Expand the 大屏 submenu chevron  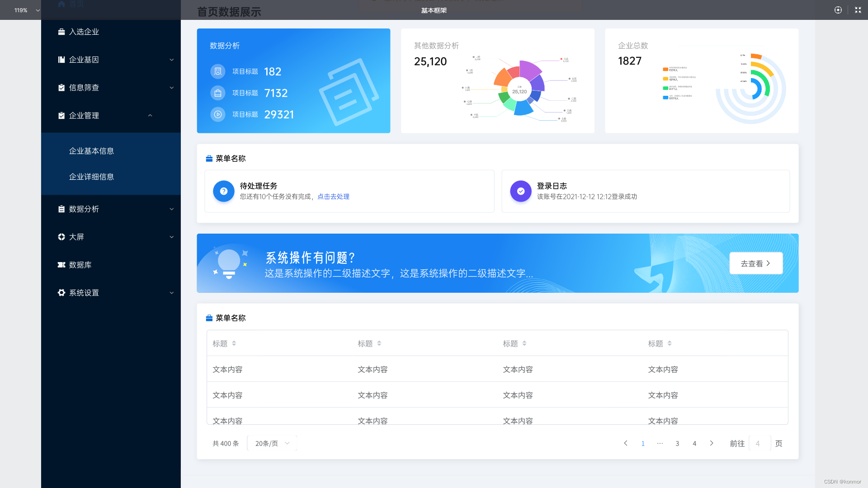(172, 237)
